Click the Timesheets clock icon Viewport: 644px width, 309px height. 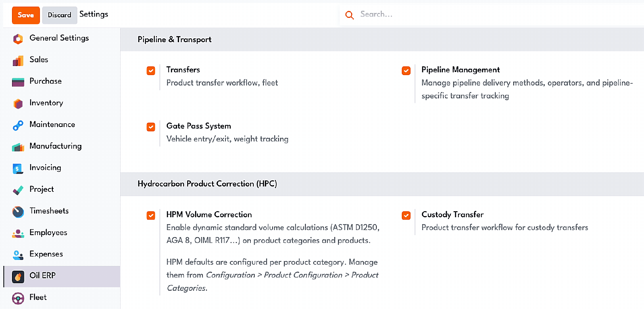click(18, 212)
